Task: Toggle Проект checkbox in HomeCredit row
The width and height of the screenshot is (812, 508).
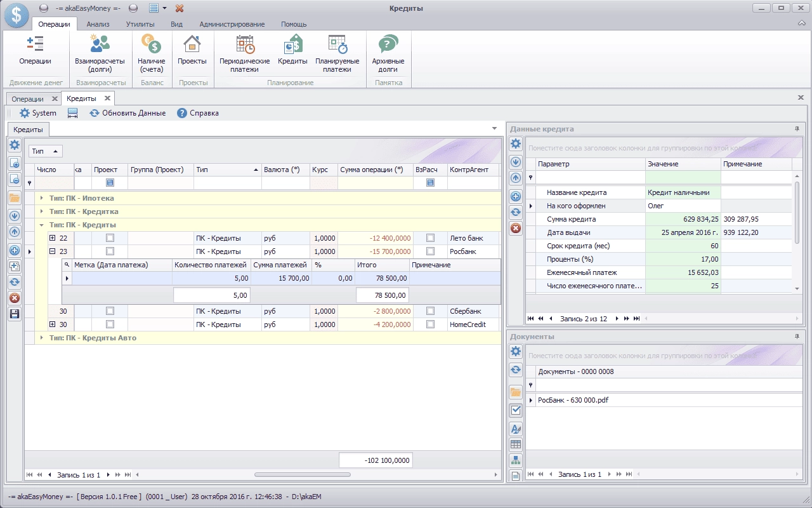Action: click(x=110, y=324)
